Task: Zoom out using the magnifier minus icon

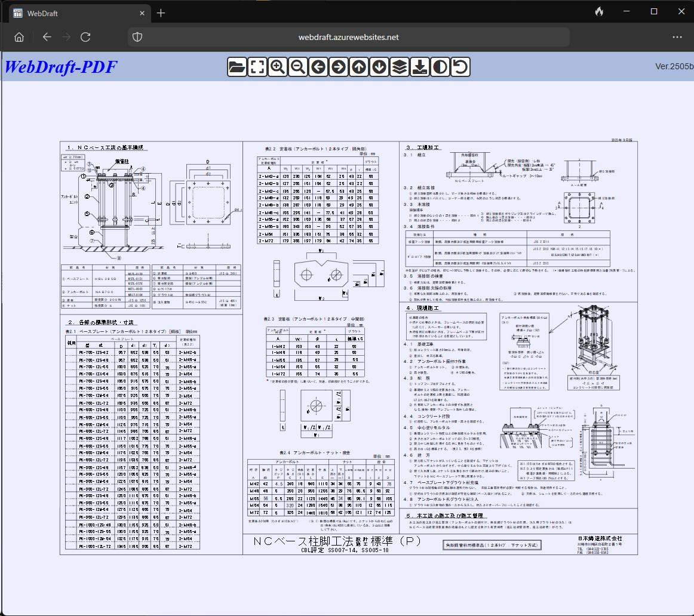Action: [298, 67]
